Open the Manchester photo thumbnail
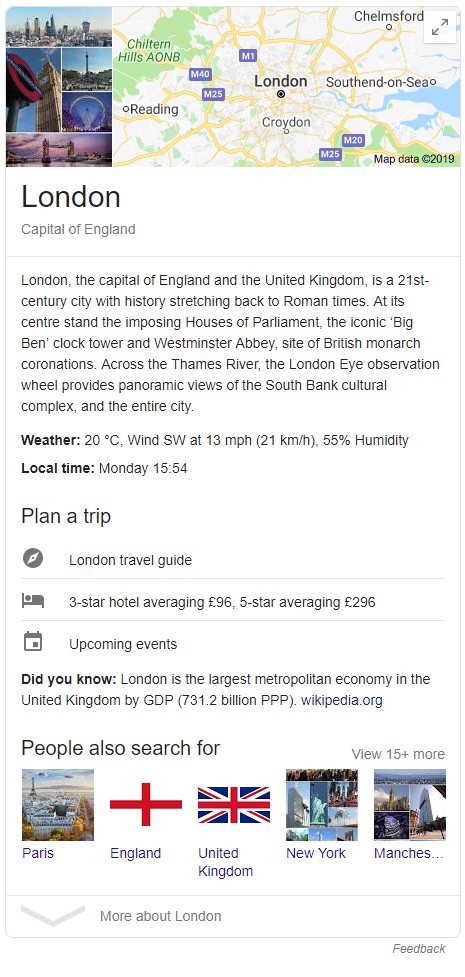465x977 pixels. tap(410, 805)
